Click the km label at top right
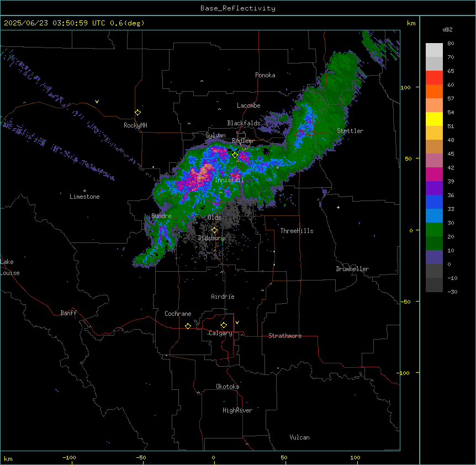The width and height of the screenshot is (476, 465). (x=411, y=23)
